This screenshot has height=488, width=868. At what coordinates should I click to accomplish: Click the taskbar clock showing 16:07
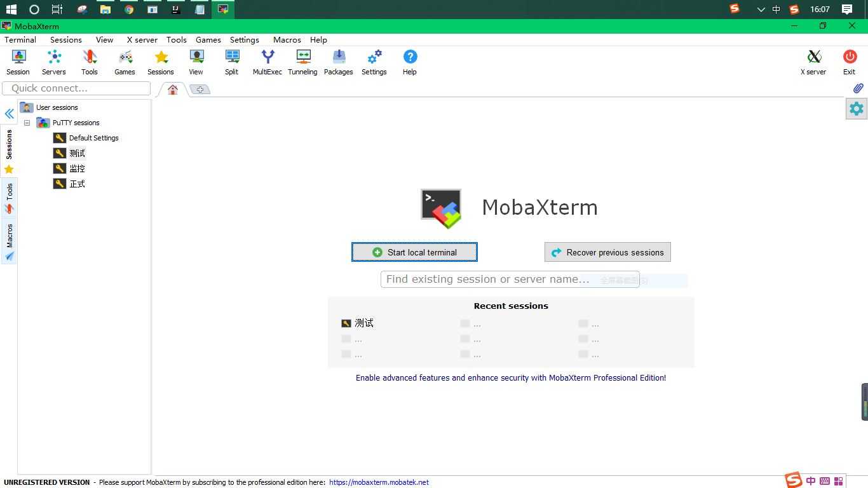(820, 10)
